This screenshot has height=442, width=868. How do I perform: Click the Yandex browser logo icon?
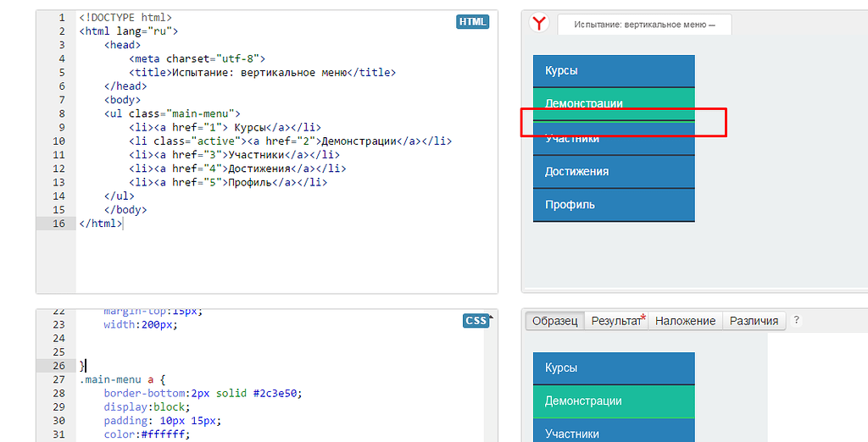[538, 24]
